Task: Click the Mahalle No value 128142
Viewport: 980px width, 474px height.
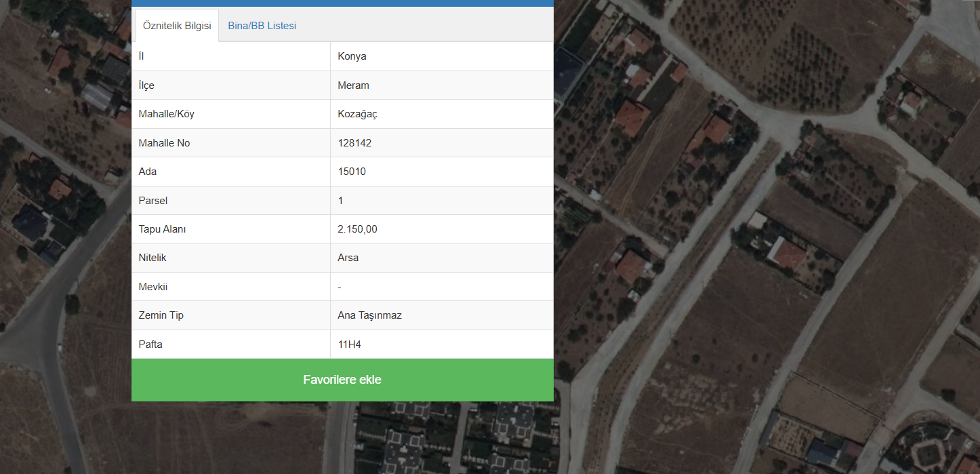Action: 354,143
